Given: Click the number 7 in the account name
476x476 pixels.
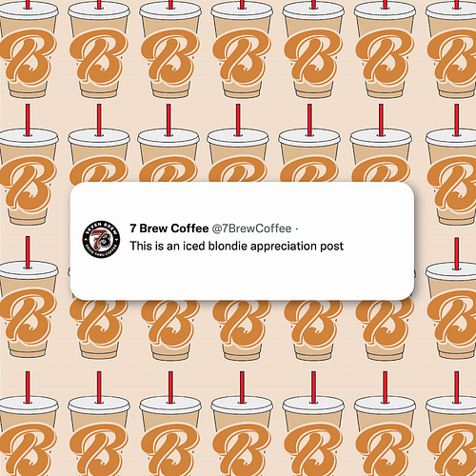Looking at the screenshot, I should click(x=132, y=228).
